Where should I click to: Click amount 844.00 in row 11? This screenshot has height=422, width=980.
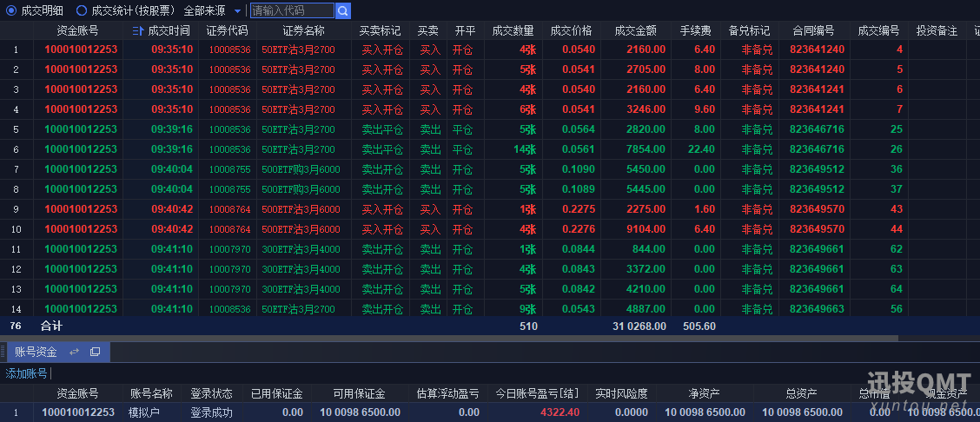tap(650, 249)
